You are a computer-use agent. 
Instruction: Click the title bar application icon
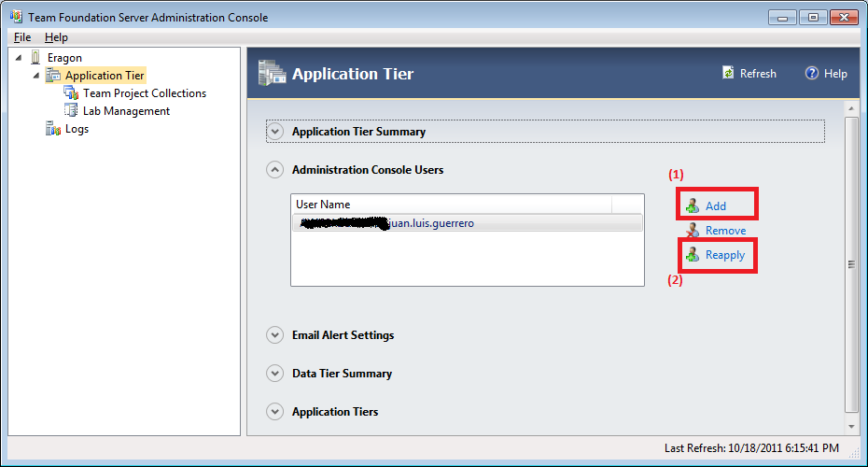click(x=16, y=17)
